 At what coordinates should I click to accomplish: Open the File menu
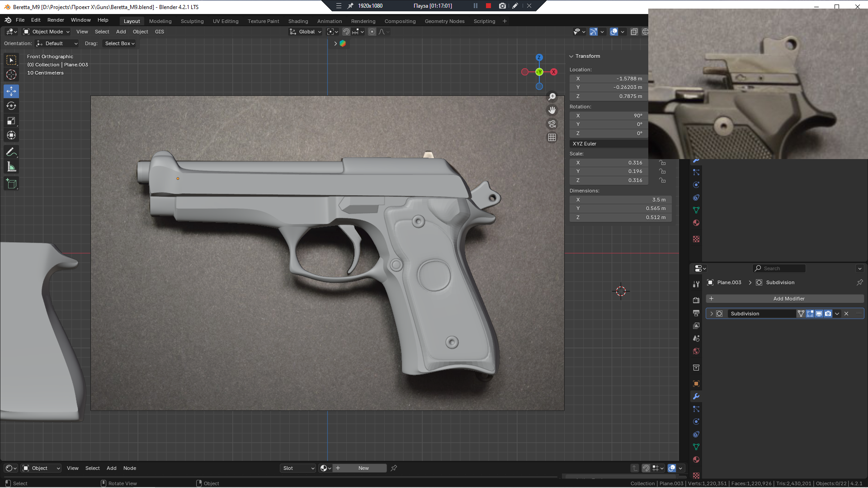coord(20,20)
